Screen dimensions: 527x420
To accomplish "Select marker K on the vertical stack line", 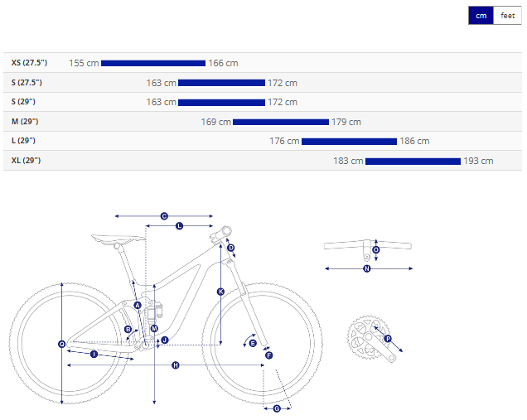I will tap(220, 292).
